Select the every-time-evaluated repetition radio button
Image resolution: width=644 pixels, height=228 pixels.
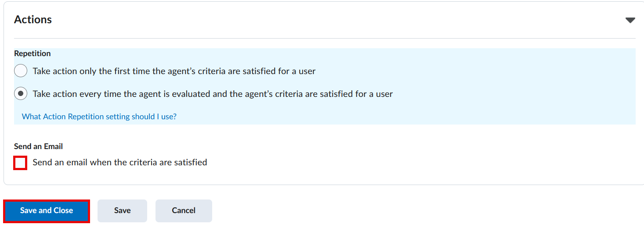[x=21, y=94]
